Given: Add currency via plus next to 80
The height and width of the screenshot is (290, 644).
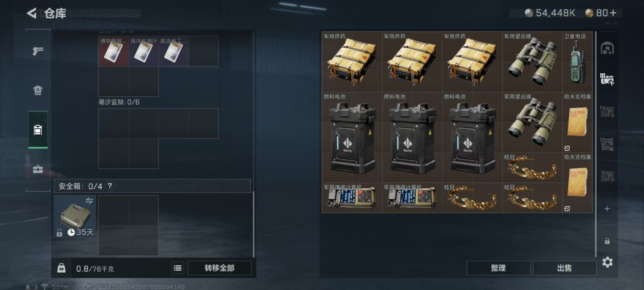Looking at the screenshot, I should (x=613, y=13).
